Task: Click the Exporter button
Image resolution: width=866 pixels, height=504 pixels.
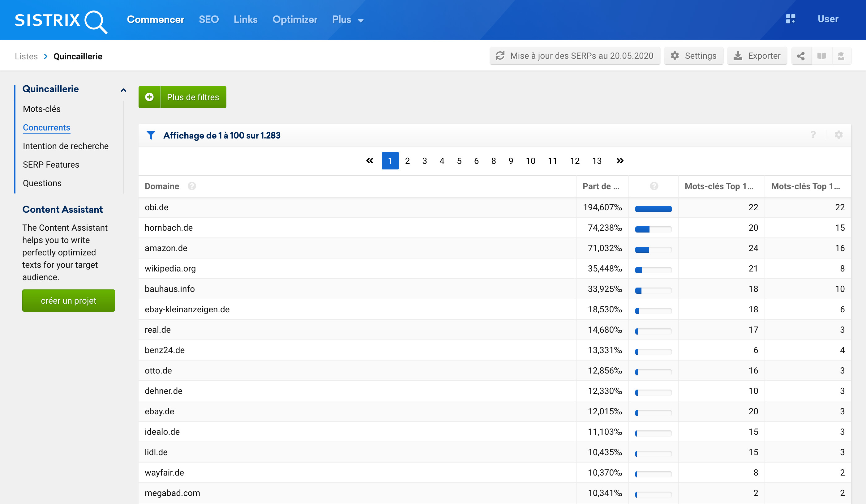Action: click(x=757, y=56)
